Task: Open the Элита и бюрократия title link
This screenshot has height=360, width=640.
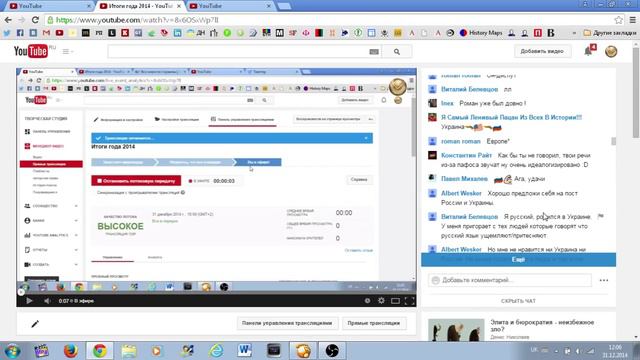Action: coord(542,326)
